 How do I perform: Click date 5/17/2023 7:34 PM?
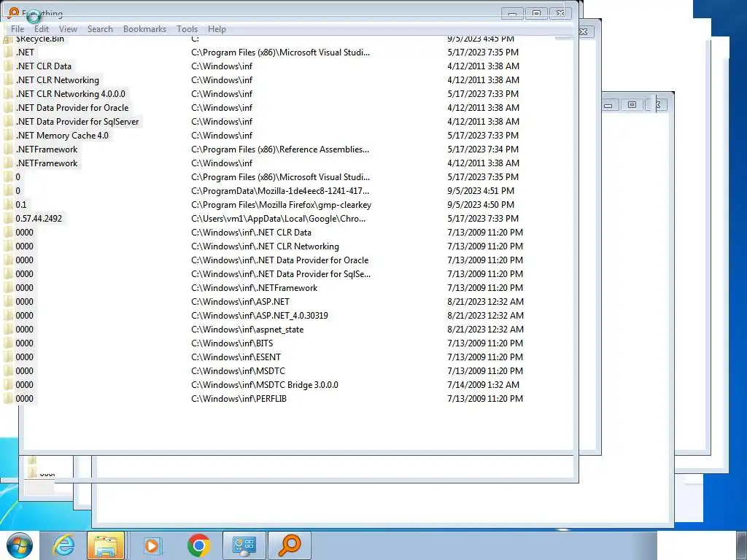pyautogui.click(x=483, y=149)
